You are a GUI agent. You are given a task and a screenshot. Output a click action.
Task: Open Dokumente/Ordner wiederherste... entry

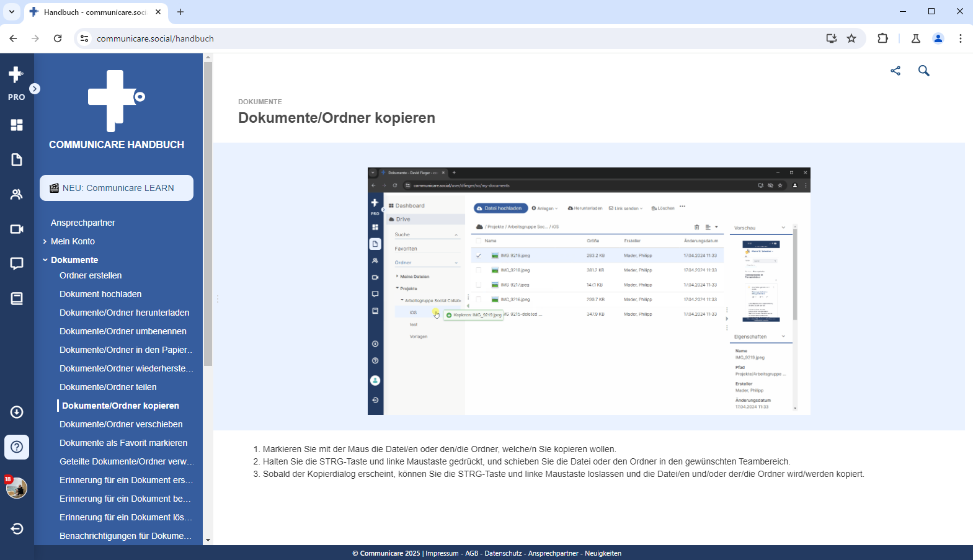pyautogui.click(x=127, y=368)
